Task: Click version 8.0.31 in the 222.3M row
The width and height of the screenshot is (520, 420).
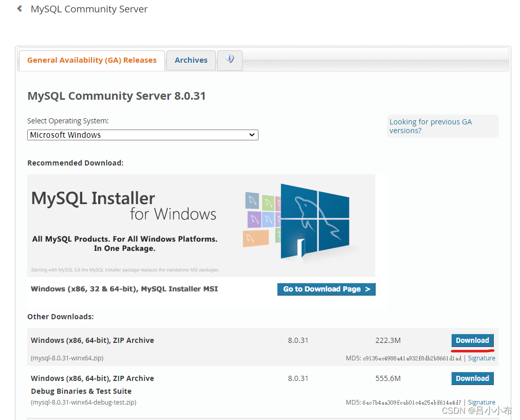Action: click(298, 340)
